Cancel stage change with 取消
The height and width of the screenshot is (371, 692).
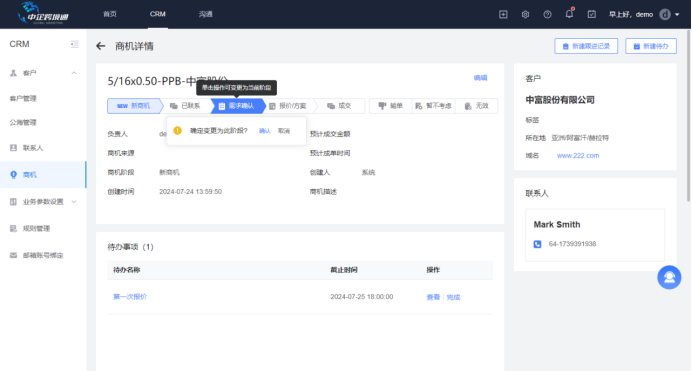coord(284,131)
